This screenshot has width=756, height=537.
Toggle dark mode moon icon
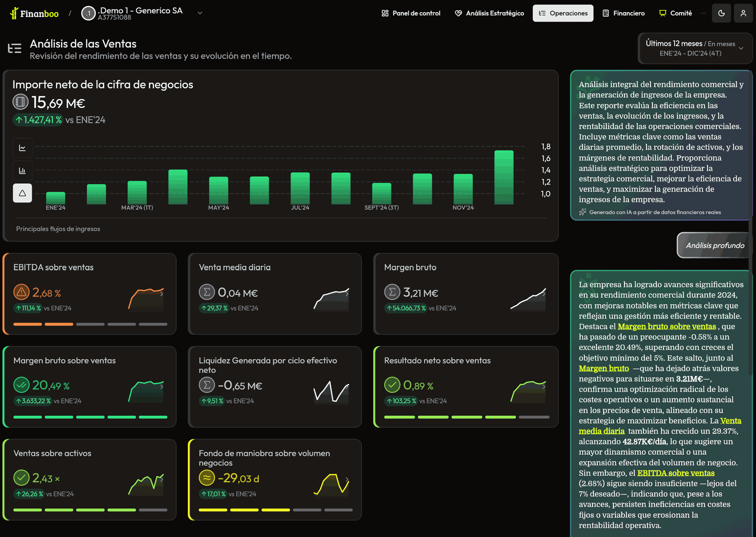coord(721,13)
